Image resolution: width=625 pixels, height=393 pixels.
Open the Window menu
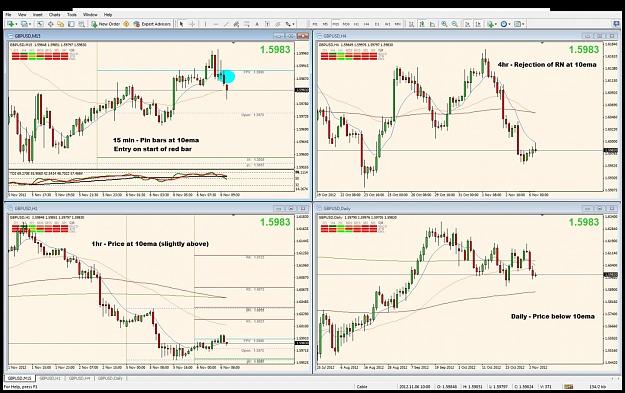(90, 15)
